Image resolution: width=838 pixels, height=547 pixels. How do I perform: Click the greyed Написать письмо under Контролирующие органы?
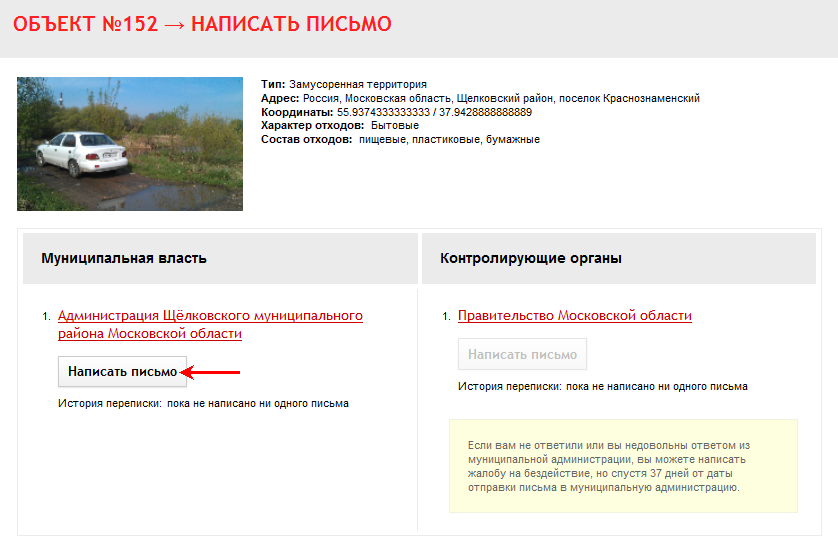pyautogui.click(x=522, y=354)
